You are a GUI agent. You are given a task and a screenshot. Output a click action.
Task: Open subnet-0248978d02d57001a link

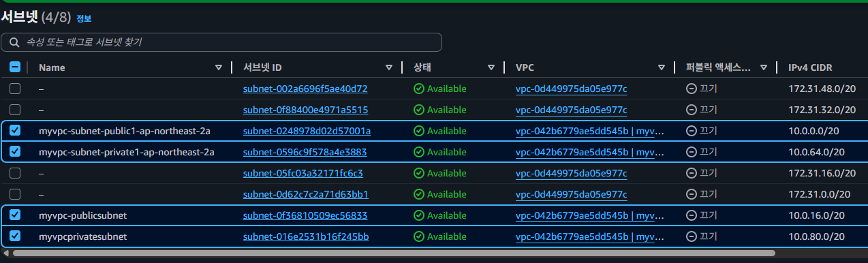pos(307,131)
